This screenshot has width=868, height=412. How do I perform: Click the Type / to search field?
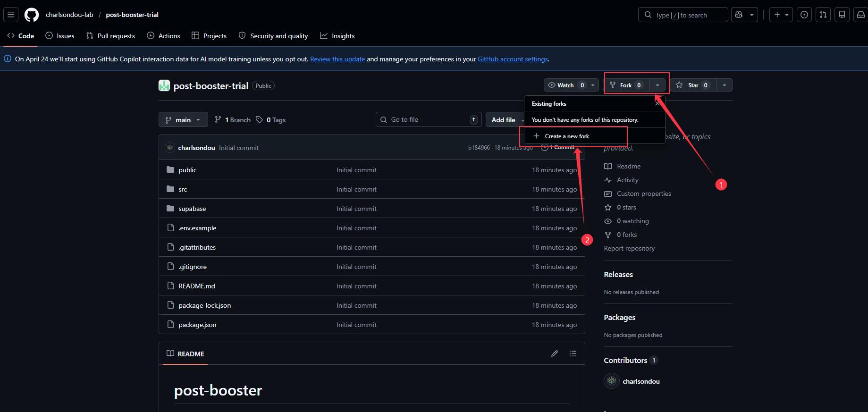(683, 15)
